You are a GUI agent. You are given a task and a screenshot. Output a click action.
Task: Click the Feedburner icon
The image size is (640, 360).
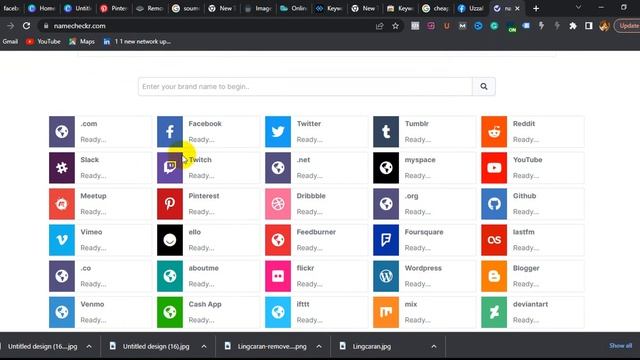coord(278,240)
